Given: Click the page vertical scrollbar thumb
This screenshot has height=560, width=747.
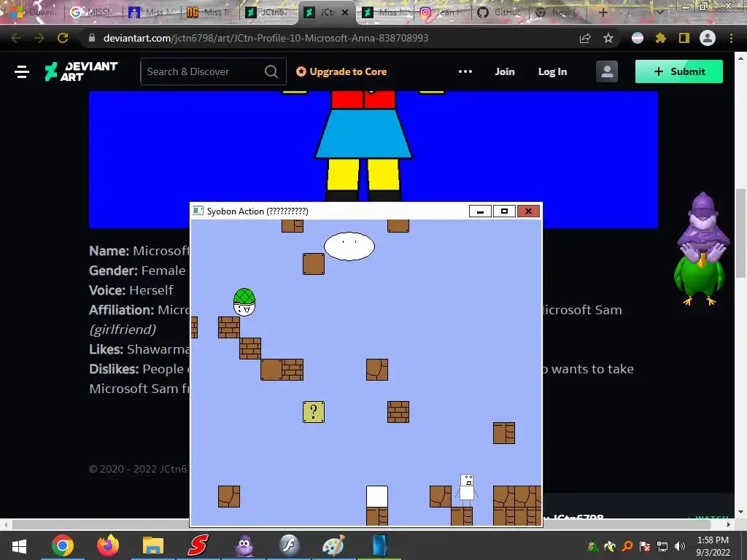Looking at the screenshot, I should [740, 233].
